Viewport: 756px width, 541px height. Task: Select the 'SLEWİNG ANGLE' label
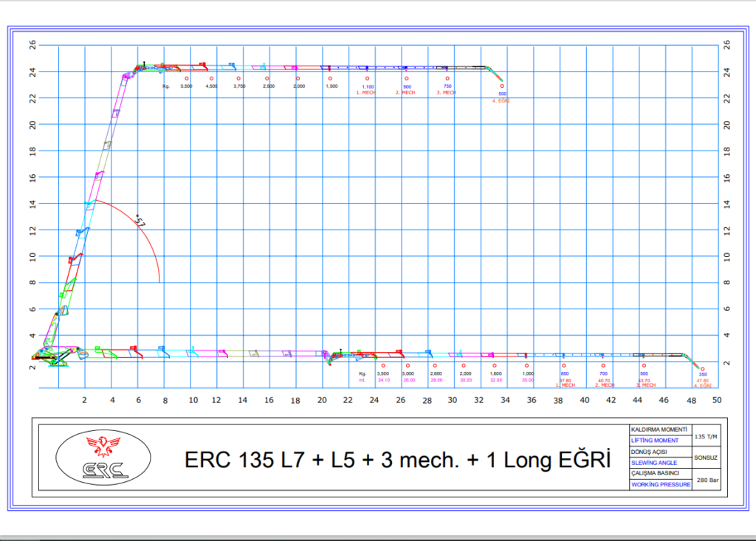coord(654,463)
